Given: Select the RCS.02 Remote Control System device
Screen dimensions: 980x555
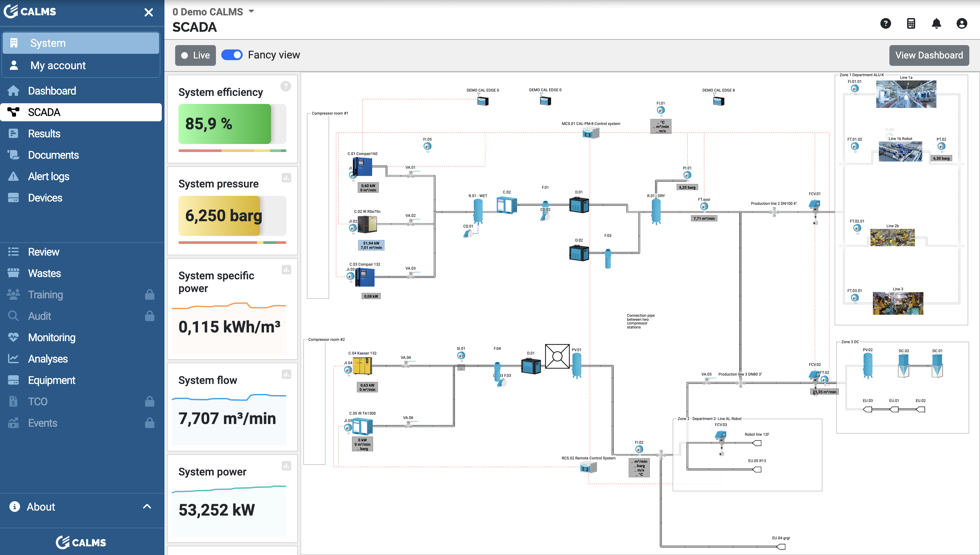Looking at the screenshot, I should 588,467.
